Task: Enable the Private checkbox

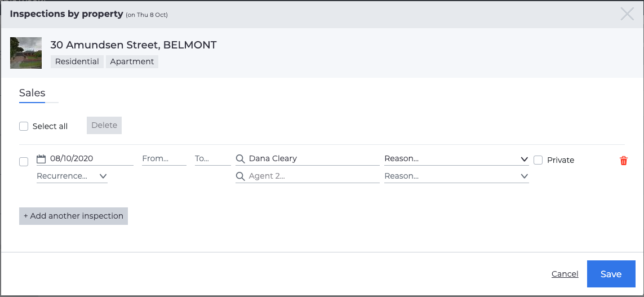Action: click(x=538, y=160)
